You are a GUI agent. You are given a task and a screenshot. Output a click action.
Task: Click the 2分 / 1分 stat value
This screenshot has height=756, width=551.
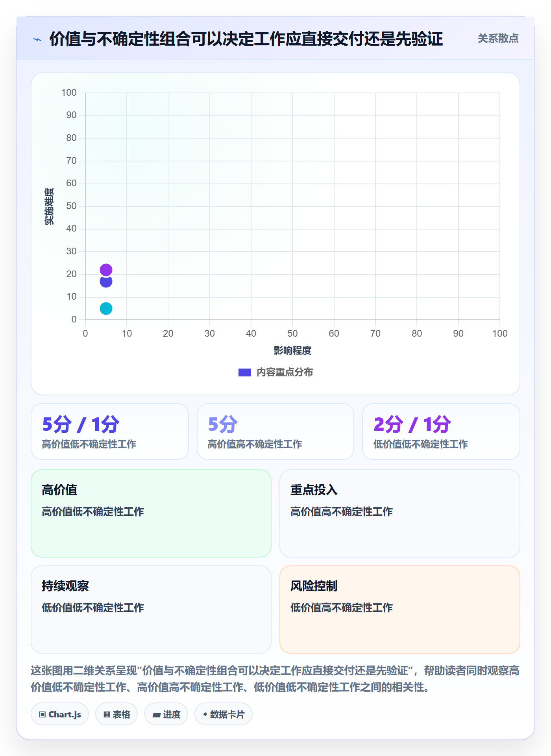click(412, 424)
